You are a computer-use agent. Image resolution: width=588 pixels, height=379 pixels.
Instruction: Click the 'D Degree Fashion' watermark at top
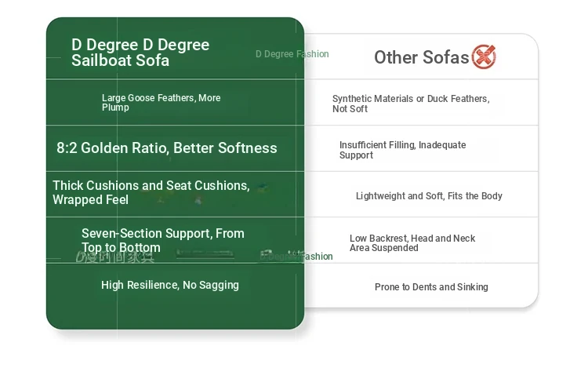click(x=292, y=54)
